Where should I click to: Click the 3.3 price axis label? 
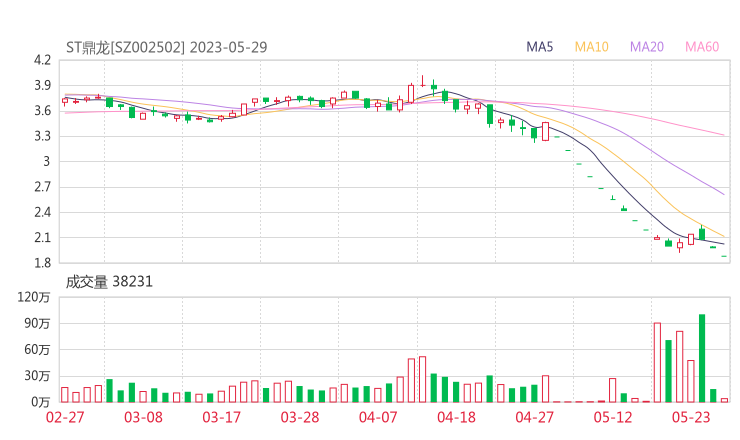42,136
